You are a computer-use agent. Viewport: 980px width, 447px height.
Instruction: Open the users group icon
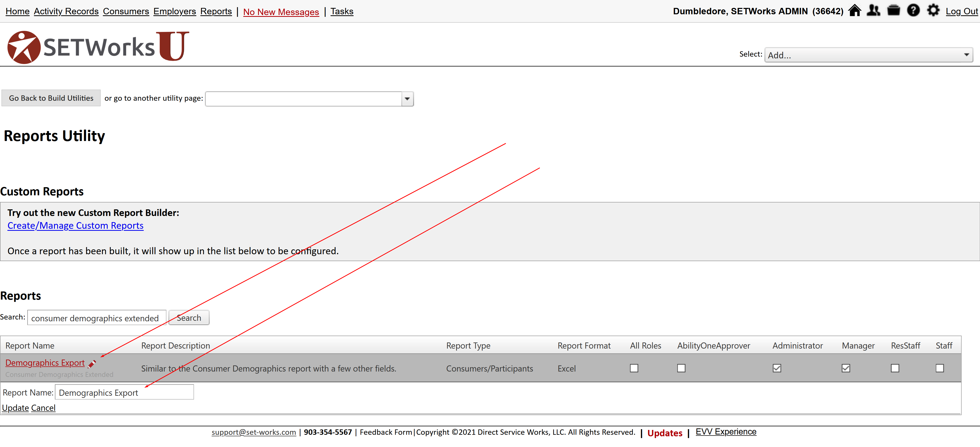click(874, 10)
